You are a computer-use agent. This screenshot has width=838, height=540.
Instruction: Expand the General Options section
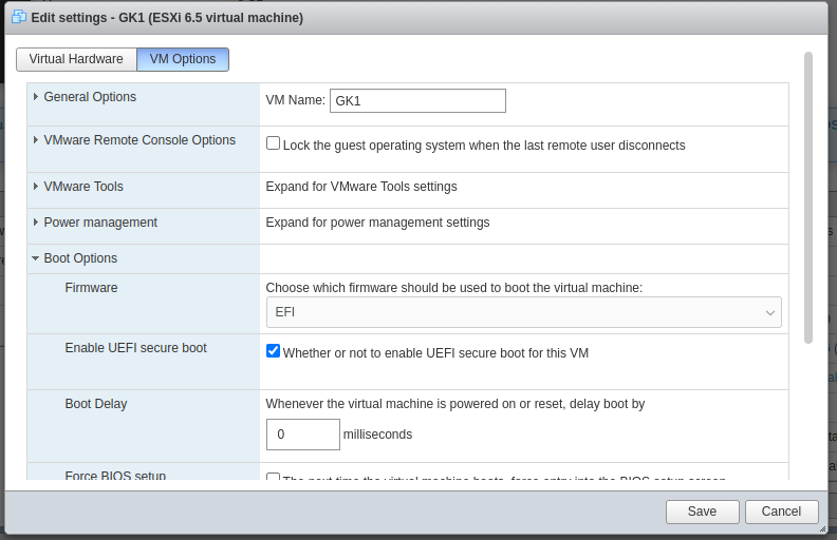(89, 97)
